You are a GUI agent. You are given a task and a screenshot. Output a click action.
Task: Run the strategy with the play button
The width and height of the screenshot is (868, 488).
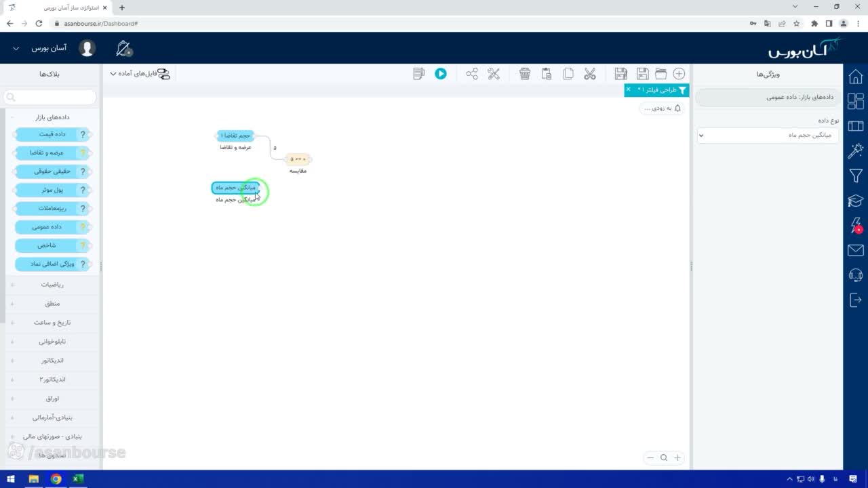pos(441,74)
